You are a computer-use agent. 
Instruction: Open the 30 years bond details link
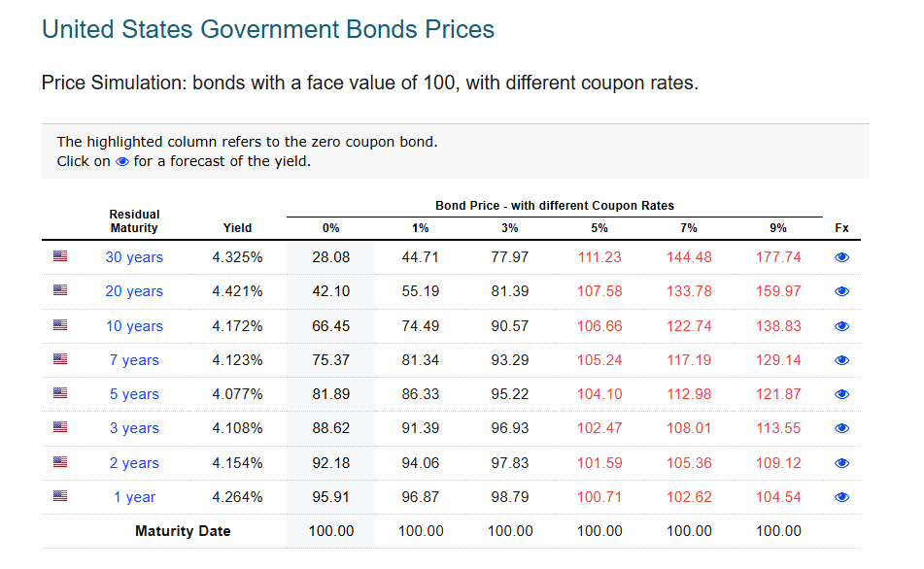click(134, 256)
